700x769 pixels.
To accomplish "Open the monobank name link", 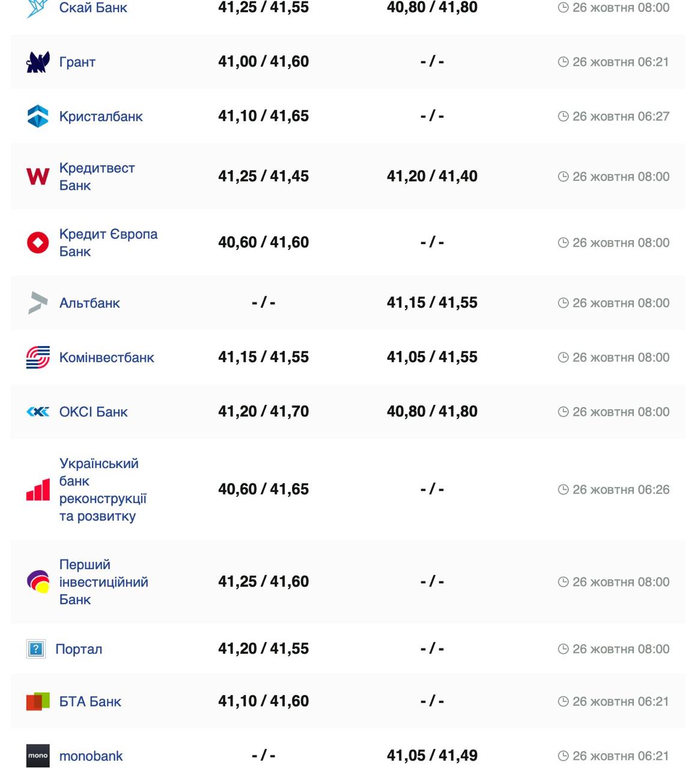I will [x=91, y=756].
